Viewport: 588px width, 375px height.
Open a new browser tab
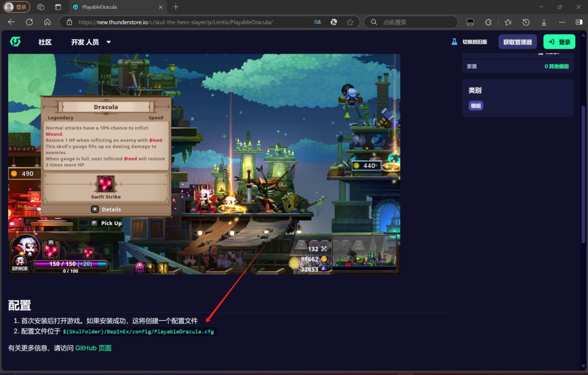[175, 7]
